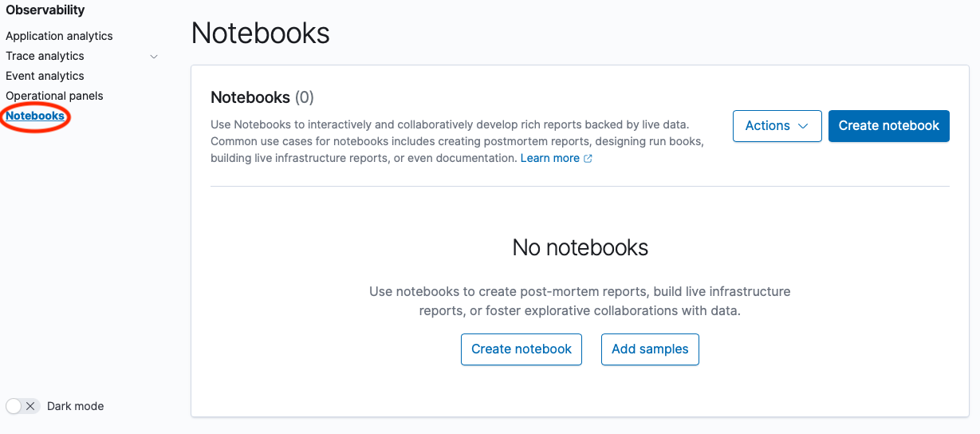
Task: Open the Actions dropdown
Action: [776, 126]
